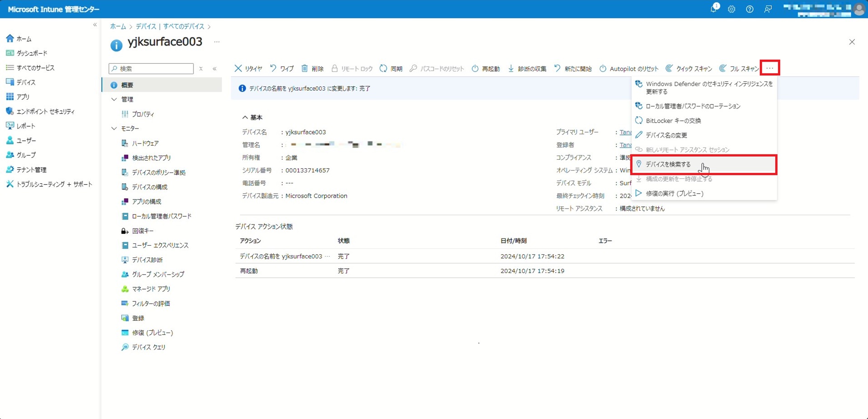Collapse the 基本 section chevron

coord(245,118)
